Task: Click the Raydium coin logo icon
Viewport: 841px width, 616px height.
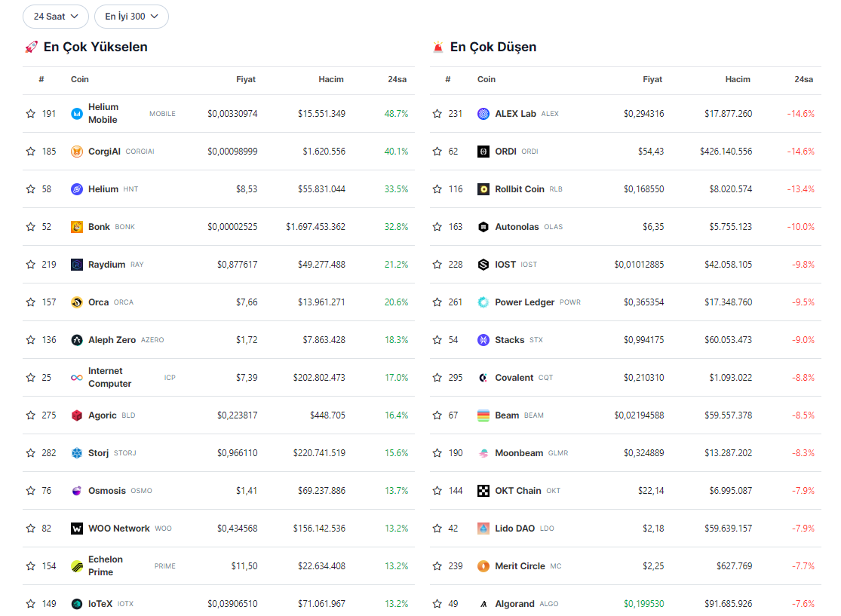Action: 77,265
